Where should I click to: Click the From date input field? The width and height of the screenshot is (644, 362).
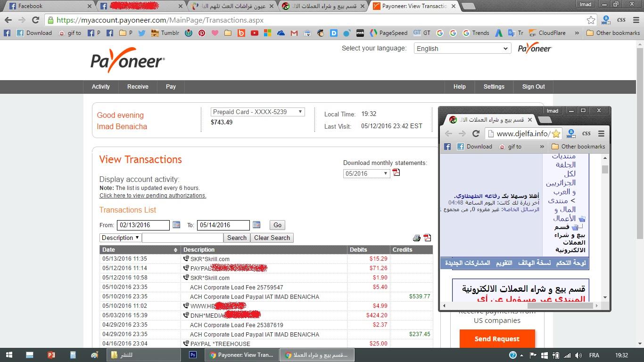pos(143,225)
